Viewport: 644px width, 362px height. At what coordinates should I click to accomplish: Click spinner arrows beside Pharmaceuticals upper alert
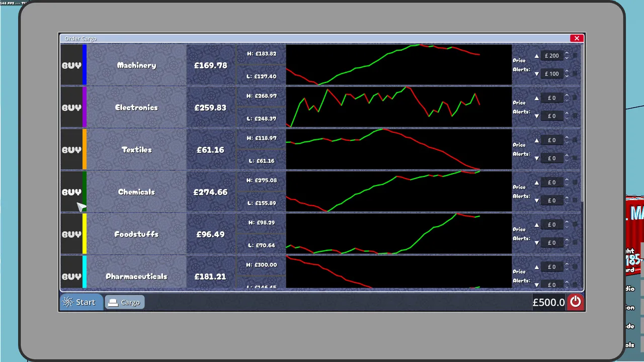coord(567,267)
